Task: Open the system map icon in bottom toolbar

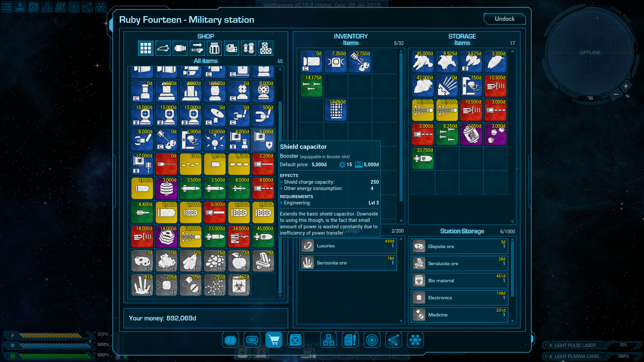Action: [x=372, y=340]
